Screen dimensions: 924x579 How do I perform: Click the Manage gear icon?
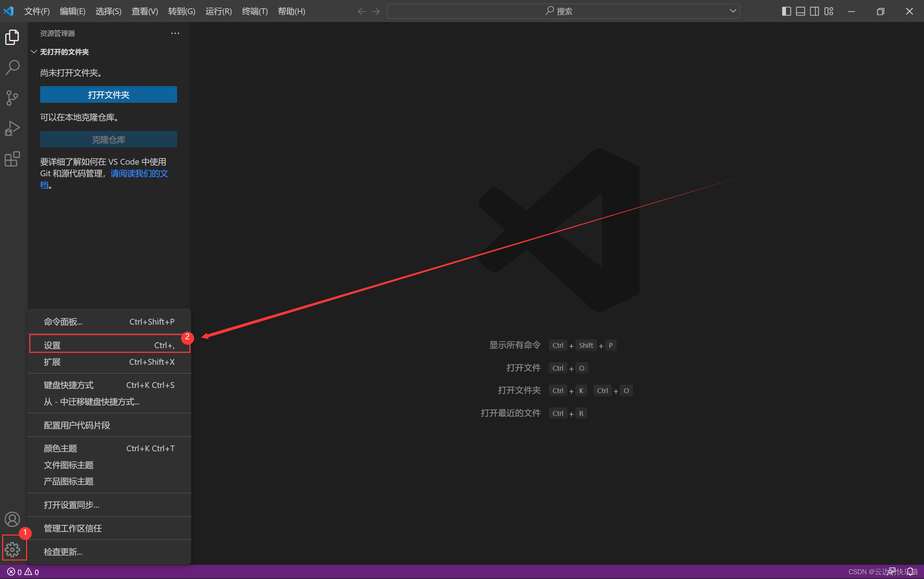point(12,549)
